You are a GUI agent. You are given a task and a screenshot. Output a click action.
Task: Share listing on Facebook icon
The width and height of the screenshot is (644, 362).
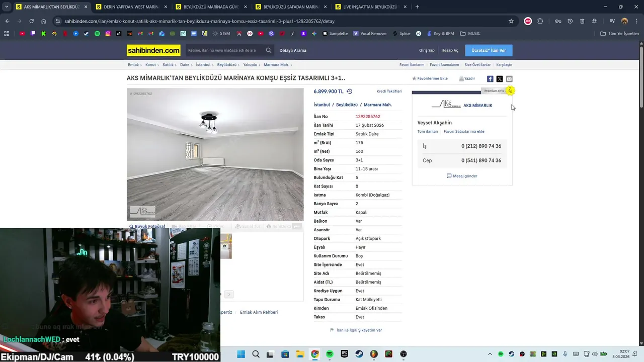click(x=490, y=79)
